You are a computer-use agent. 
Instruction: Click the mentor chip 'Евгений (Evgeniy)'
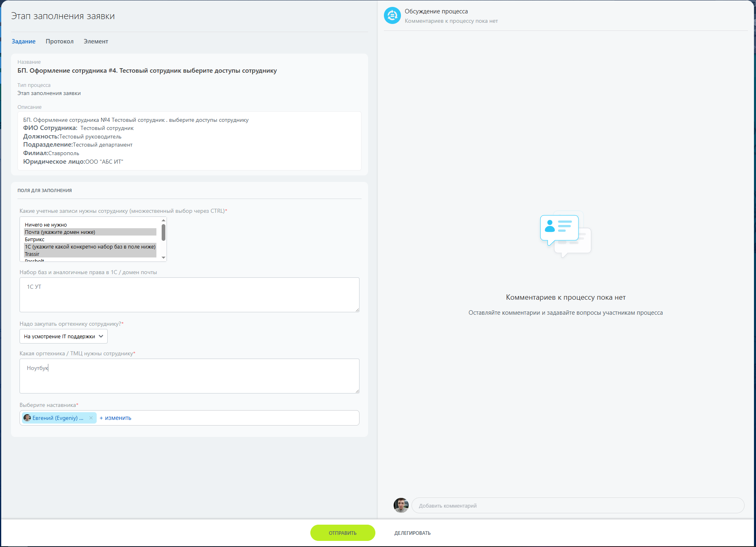(59, 418)
